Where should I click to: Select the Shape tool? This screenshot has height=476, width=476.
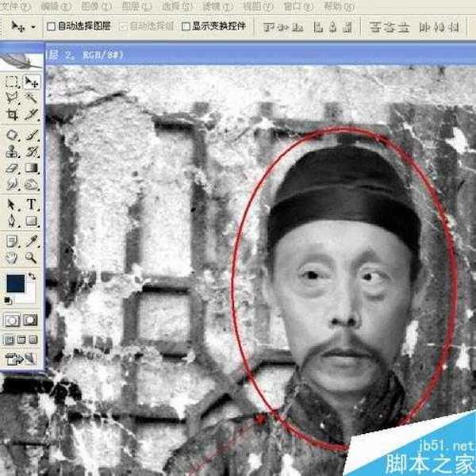[31, 221]
